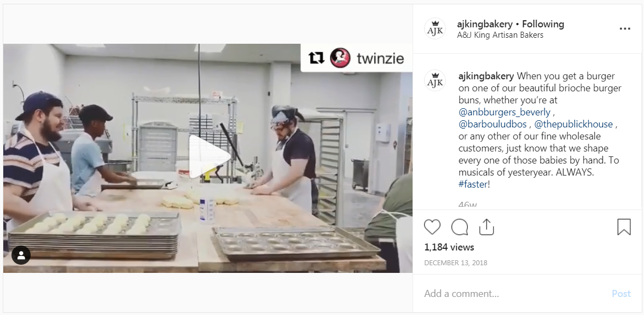
Task: Open the AJK profile picture in header
Action: (435, 29)
